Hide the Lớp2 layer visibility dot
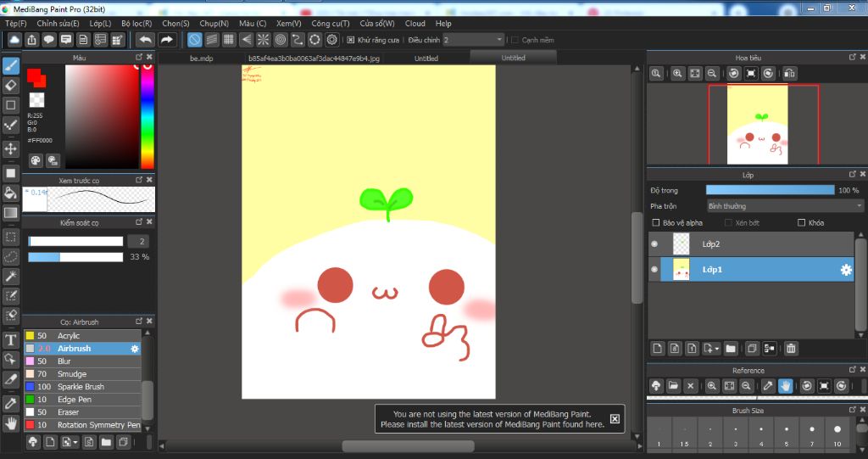868x459 pixels. 654,243
